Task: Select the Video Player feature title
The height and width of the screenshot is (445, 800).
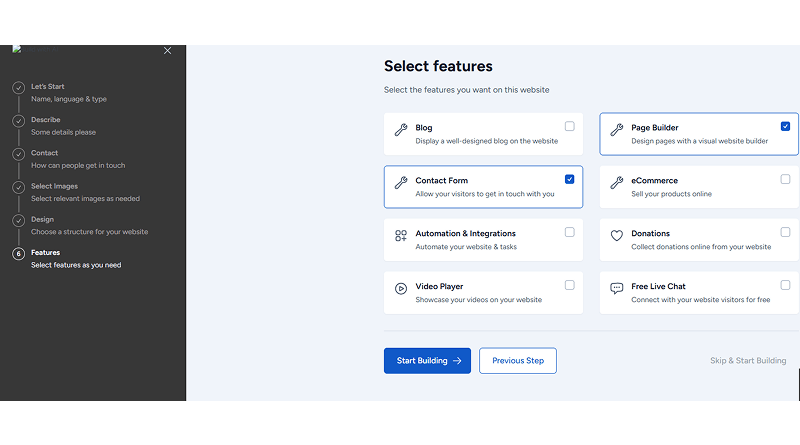Action: coord(439,286)
